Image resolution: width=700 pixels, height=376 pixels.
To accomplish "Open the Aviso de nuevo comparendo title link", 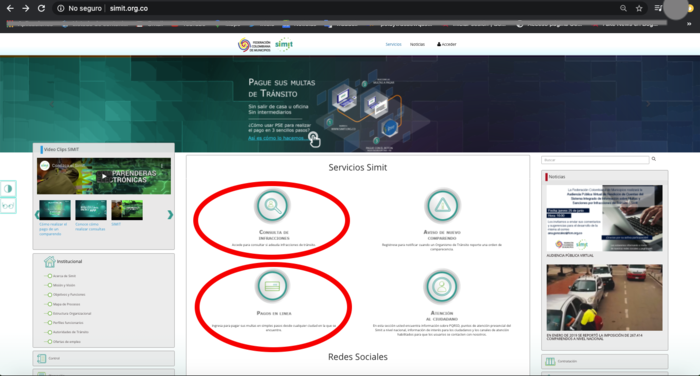I will tap(442, 235).
